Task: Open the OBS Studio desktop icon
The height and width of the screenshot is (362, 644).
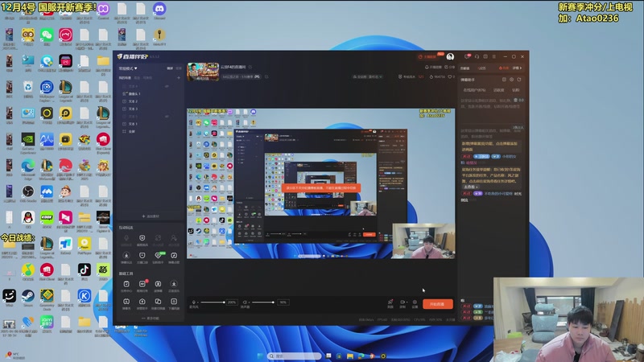Action: (28, 191)
